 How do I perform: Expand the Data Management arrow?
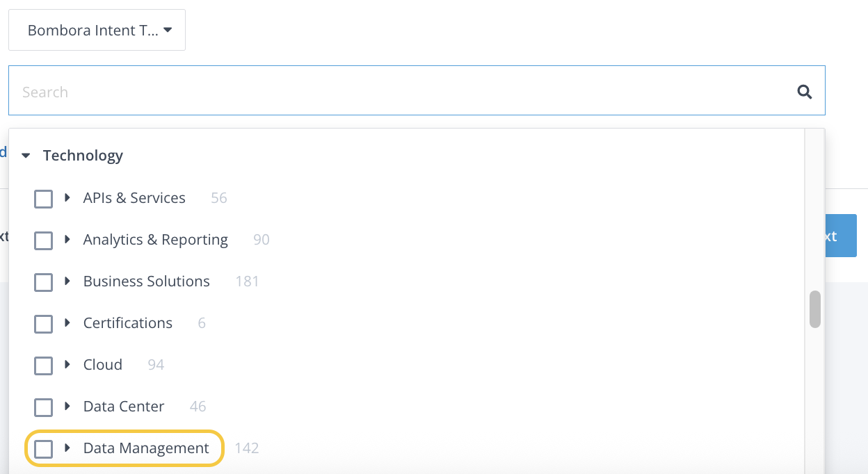pyautogui.click(x=67, y=448)
